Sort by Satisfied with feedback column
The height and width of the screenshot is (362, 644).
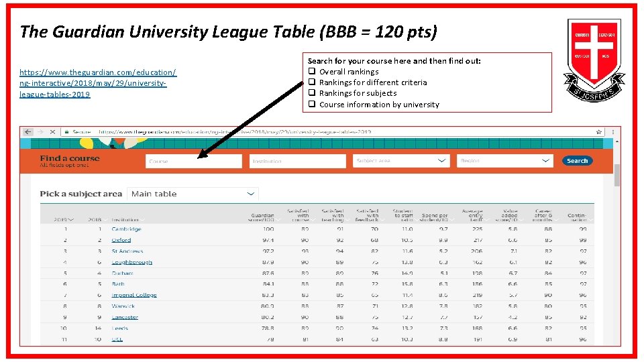368,215
